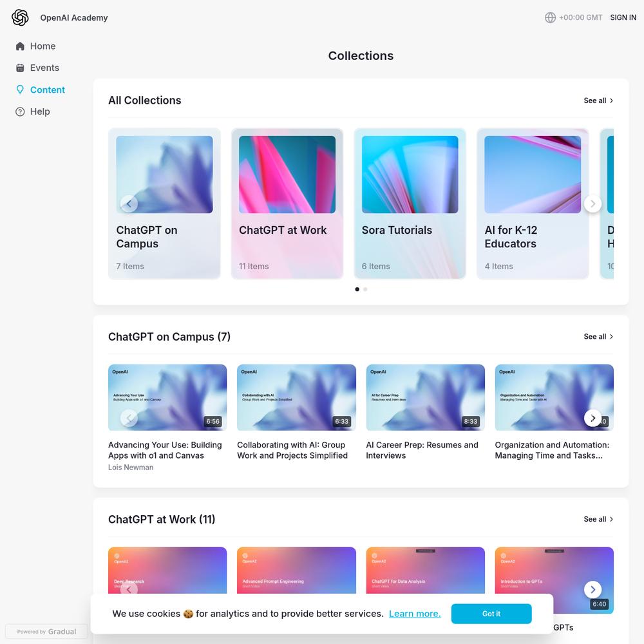Click See all for ChatGPT on Campus
The image size is (644, 644).
point(598,336)
